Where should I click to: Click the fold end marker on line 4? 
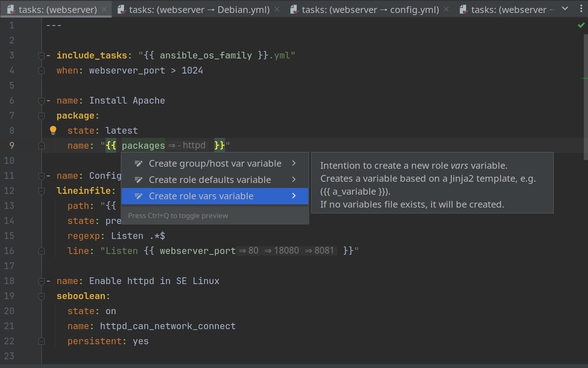point(41,70)
